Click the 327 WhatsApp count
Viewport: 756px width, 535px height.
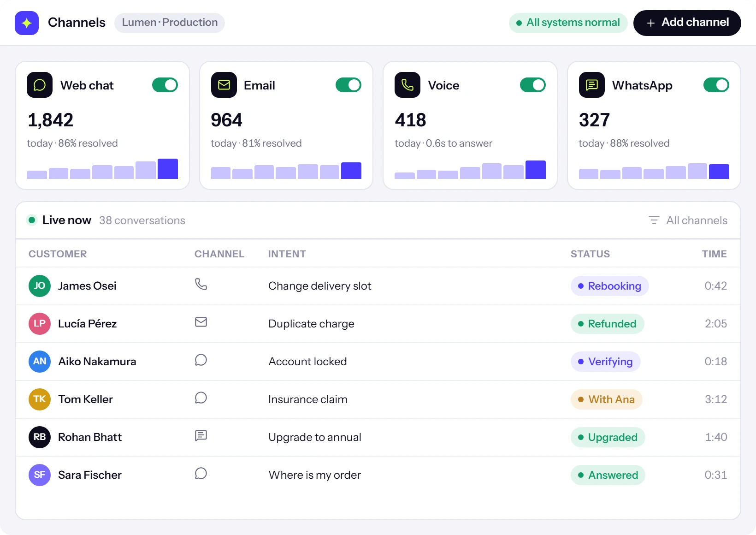594,120
